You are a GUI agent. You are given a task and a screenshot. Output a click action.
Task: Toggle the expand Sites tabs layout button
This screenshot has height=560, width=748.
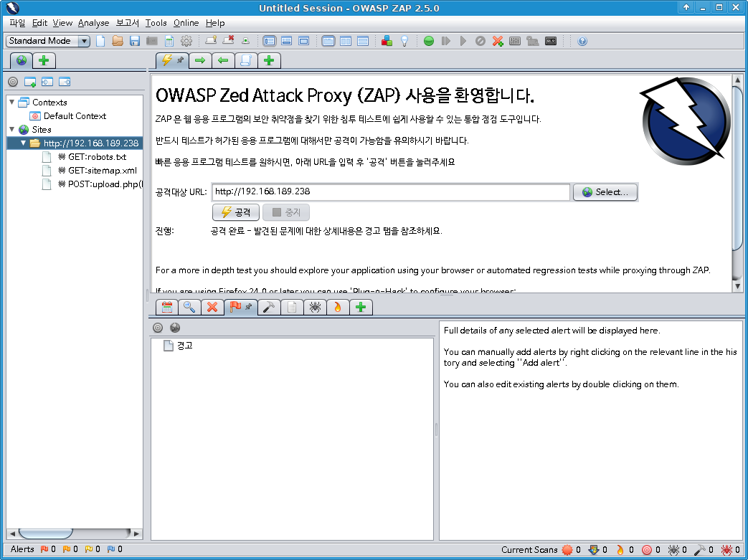click(269, 41)
